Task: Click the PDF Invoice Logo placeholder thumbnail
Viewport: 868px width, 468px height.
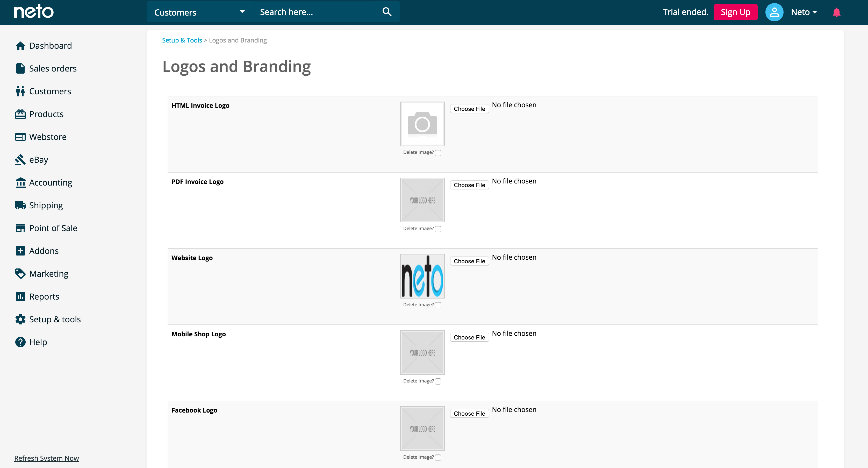Action: [x=422, y=200]
